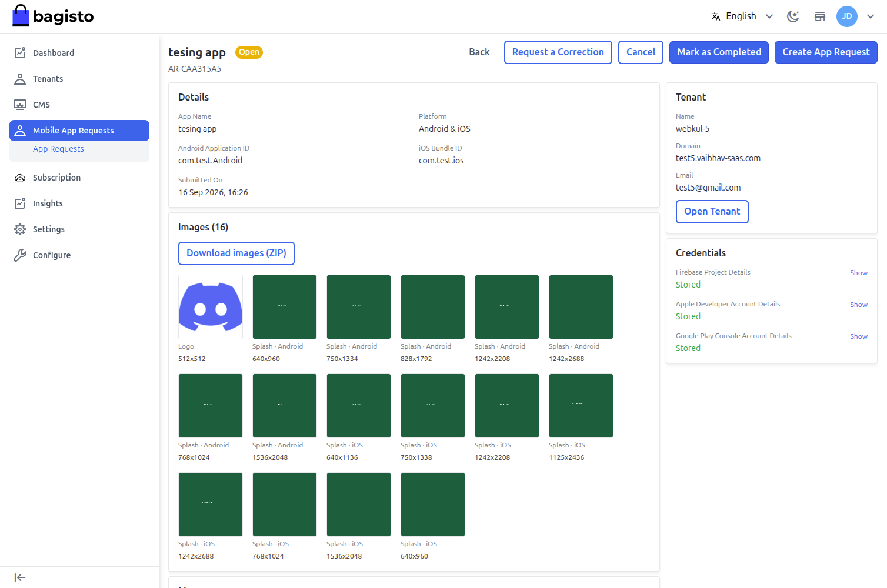Go to Tenants menu item
This screenshot has width=887, height=588.
[x=79, y=79]
